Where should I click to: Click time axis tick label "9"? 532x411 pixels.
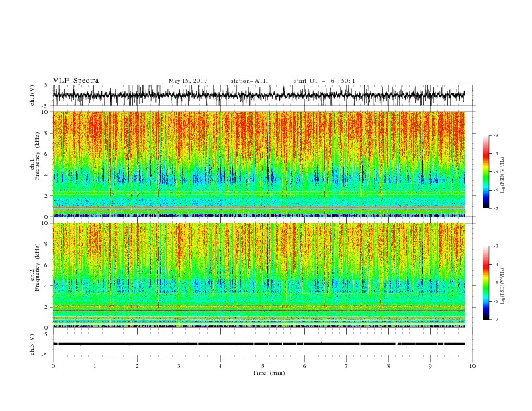[x=430, y=366]
